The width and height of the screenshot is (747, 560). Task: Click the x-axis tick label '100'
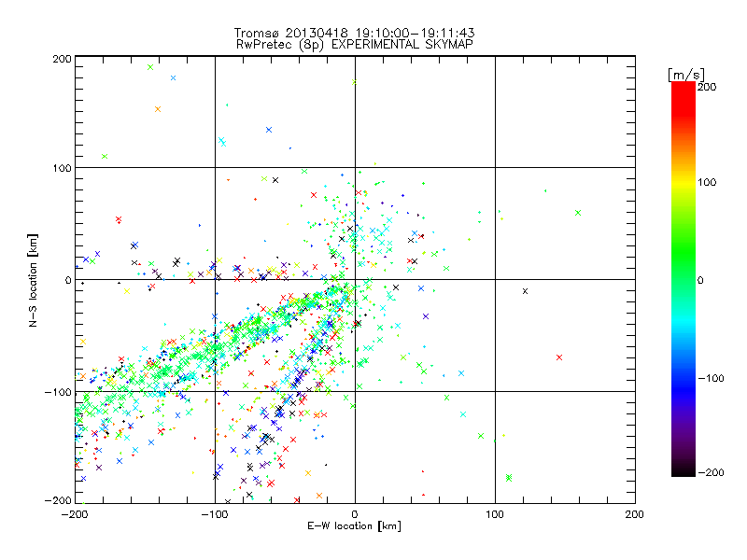[495, 514]
